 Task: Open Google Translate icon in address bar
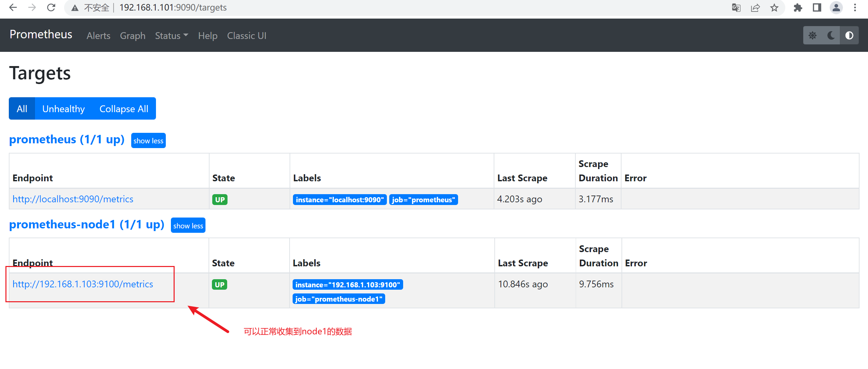(736, 8)
